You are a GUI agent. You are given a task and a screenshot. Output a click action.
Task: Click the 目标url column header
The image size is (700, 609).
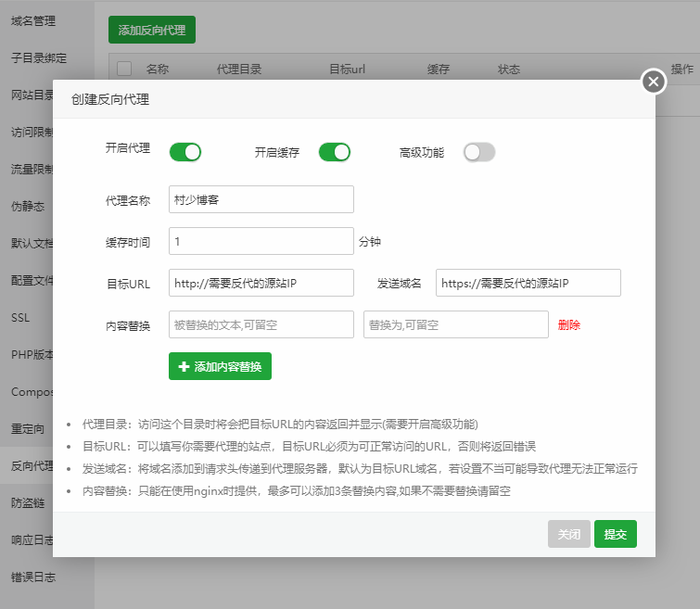tap(348, 69)
